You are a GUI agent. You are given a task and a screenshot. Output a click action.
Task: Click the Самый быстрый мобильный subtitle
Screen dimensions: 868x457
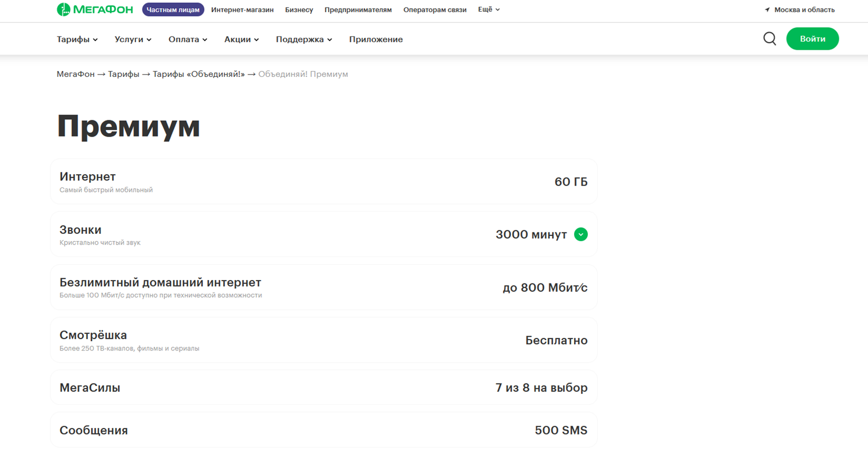(x=106, y=190)
